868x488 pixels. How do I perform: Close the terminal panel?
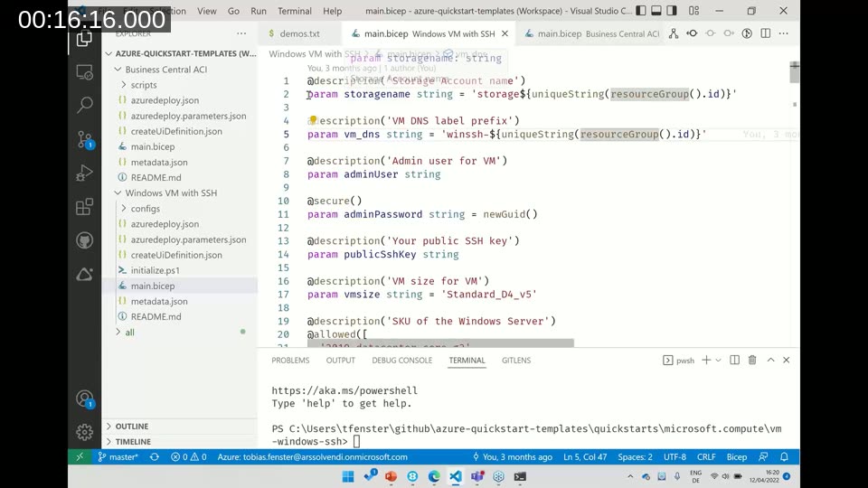(x=787, y=361)
